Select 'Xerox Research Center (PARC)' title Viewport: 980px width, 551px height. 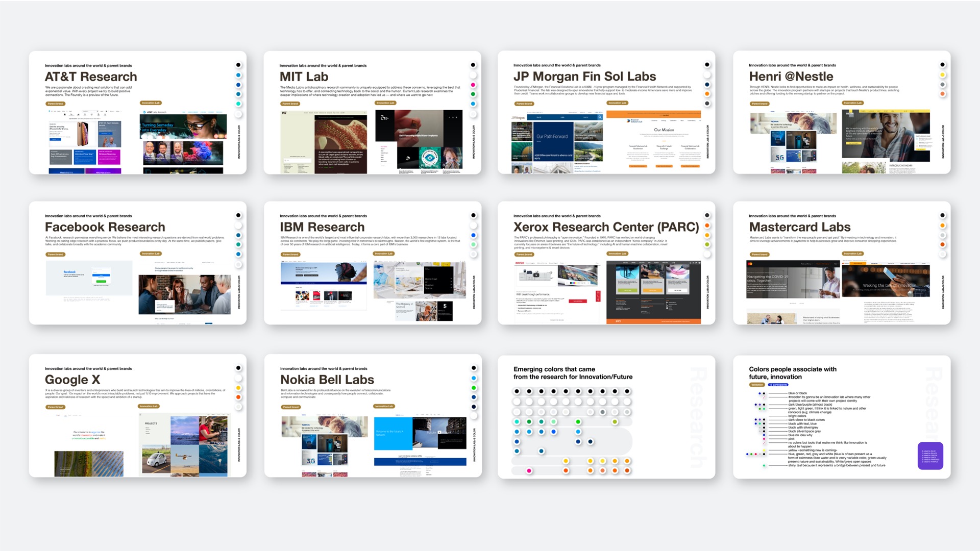(606, 227)
